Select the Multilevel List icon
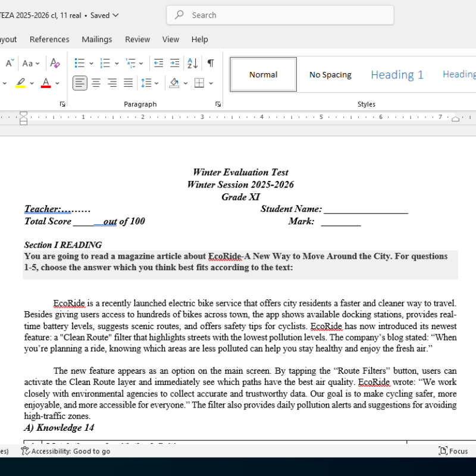 pyautogui.click(x=131, y=62)
